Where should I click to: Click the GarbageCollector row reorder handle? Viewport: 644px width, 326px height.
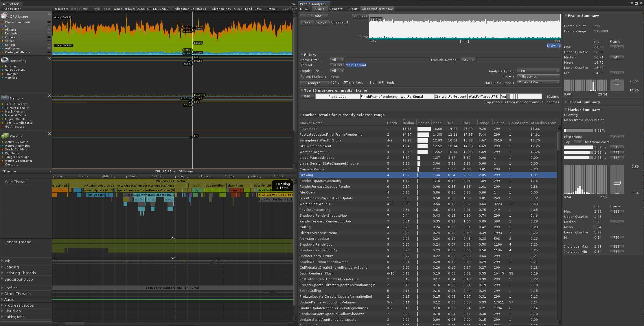click(49, 52)
